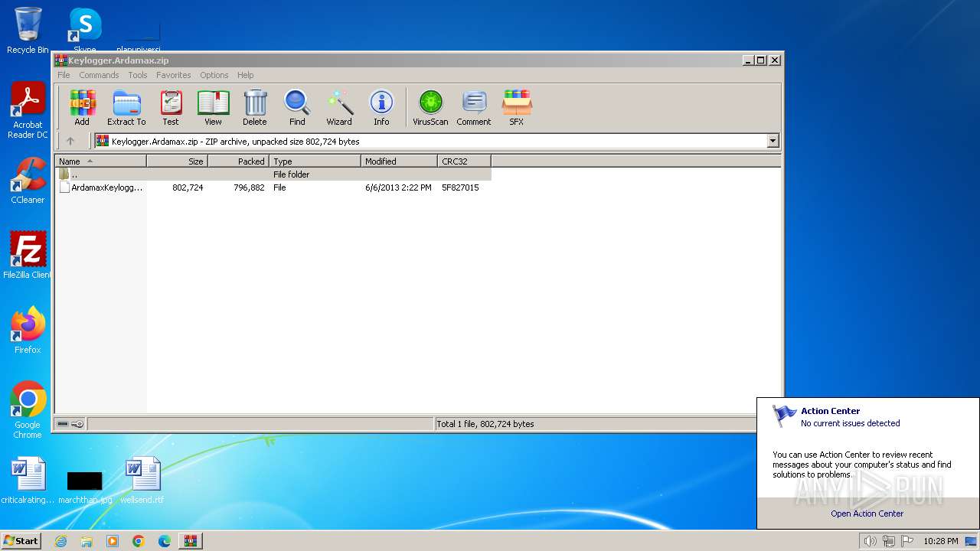
Task: Click the Action Center flag tray icon
Action: pyautogui.click(x=907, y=541)
